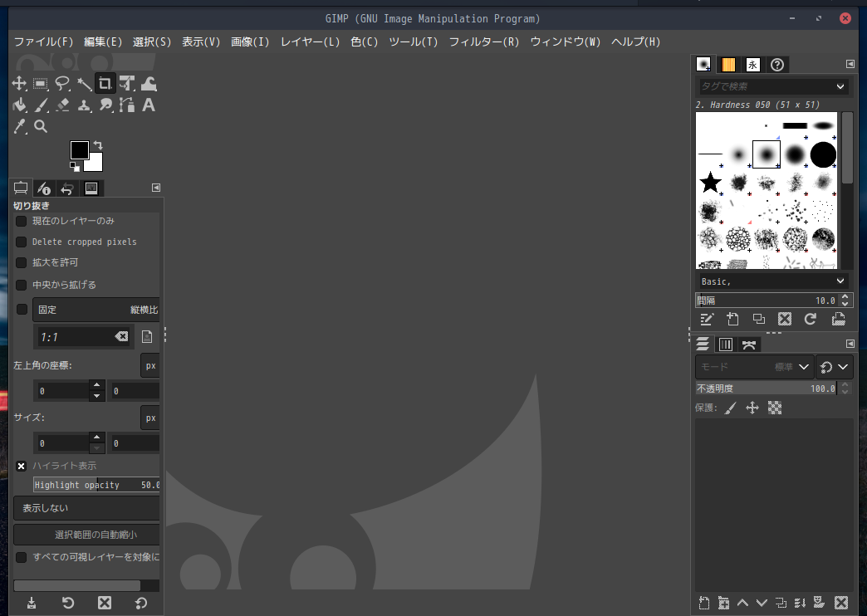Open the レイヤー モード 標準 dropdown

click(x=754, y=367)
